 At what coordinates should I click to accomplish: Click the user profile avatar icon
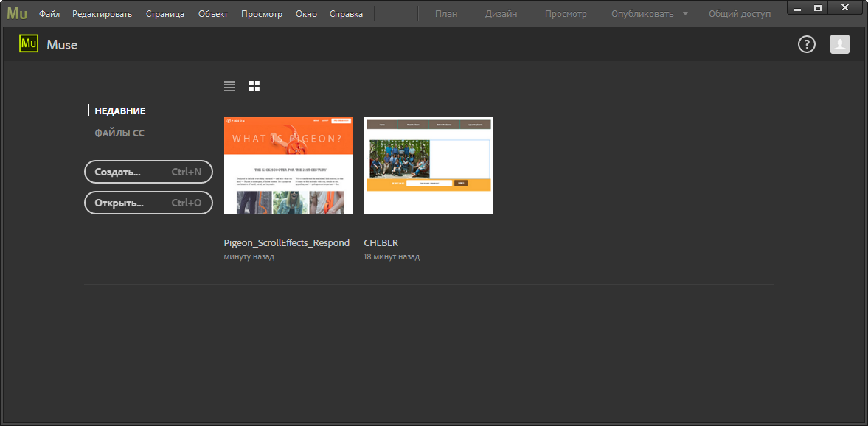click(839, 44)
